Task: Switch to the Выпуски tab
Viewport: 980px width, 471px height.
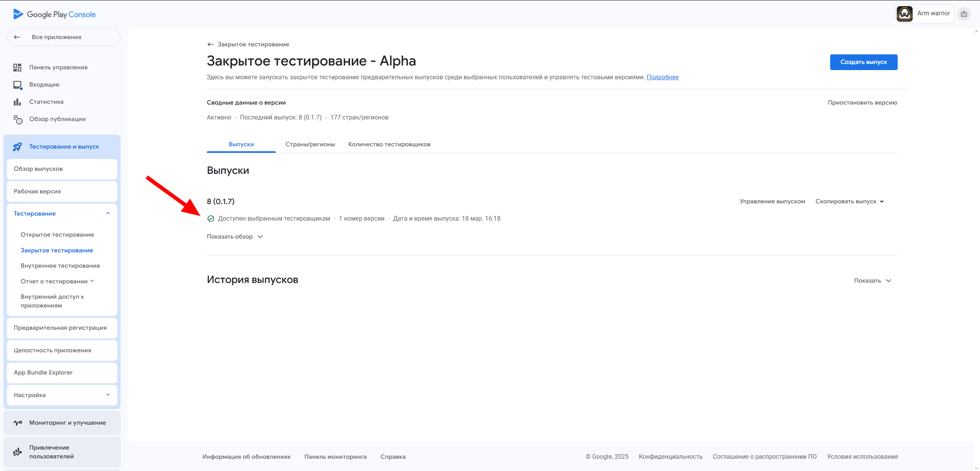Action: tap(241, 144)
